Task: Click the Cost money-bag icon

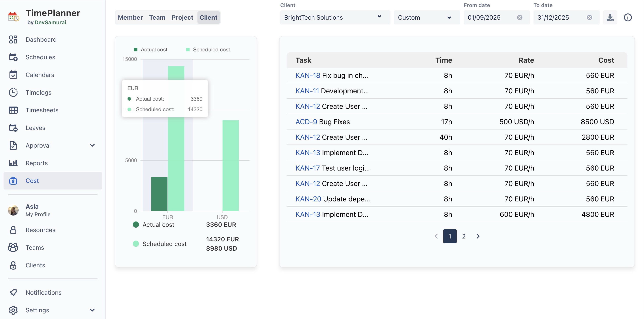Action: 13,180
